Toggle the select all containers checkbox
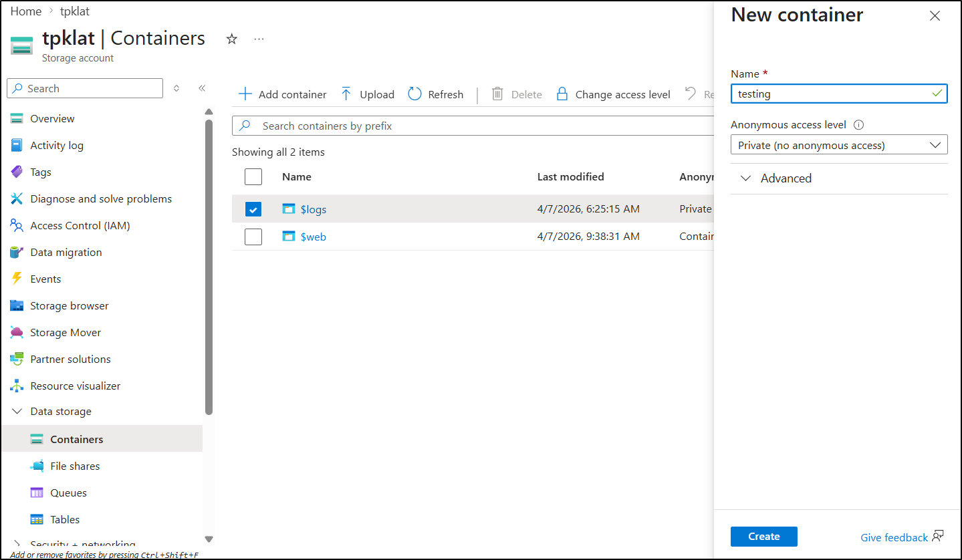This screenshot has width=962, height=560. [x=253, y=177]
